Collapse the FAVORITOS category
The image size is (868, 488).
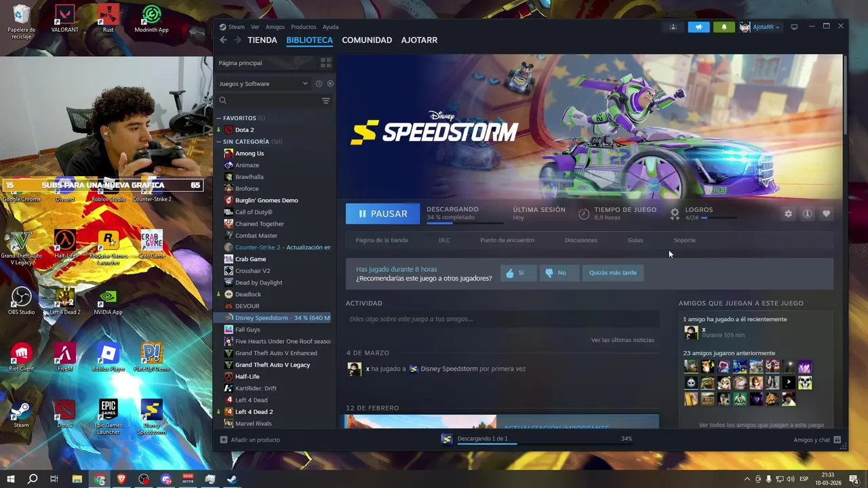coord(219,118)
